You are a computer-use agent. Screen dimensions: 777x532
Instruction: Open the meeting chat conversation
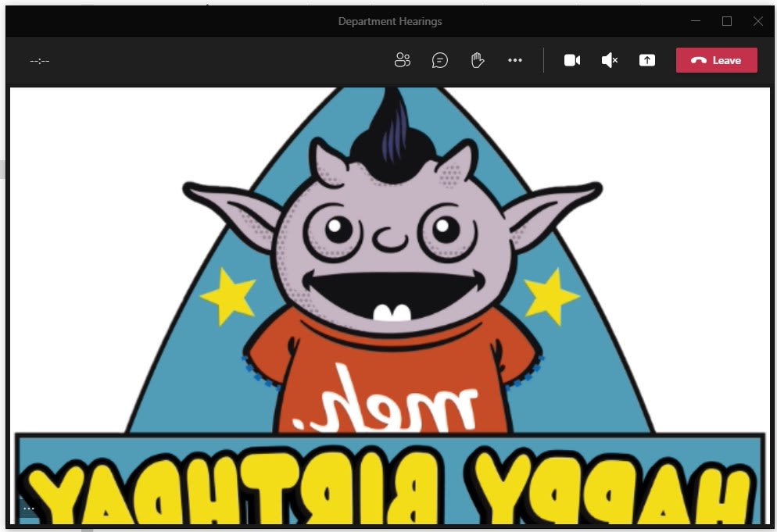[x=440, y=60]
